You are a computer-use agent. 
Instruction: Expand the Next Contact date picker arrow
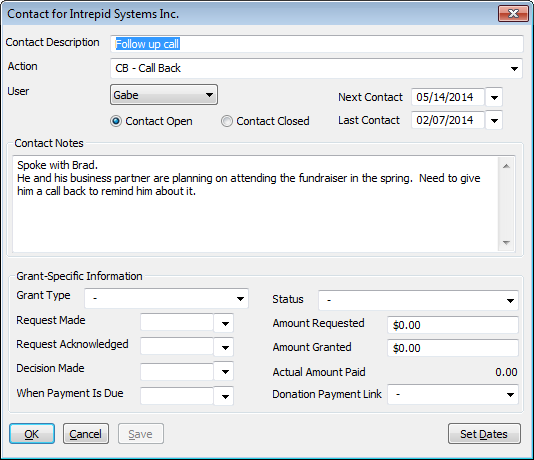click(x=494, y=98)
